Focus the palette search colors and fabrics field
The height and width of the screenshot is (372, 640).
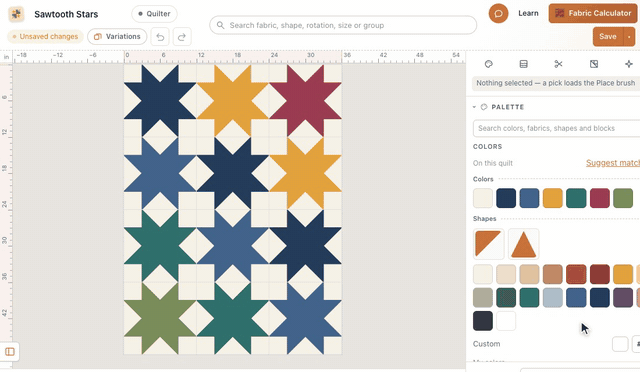pos(556,128)
